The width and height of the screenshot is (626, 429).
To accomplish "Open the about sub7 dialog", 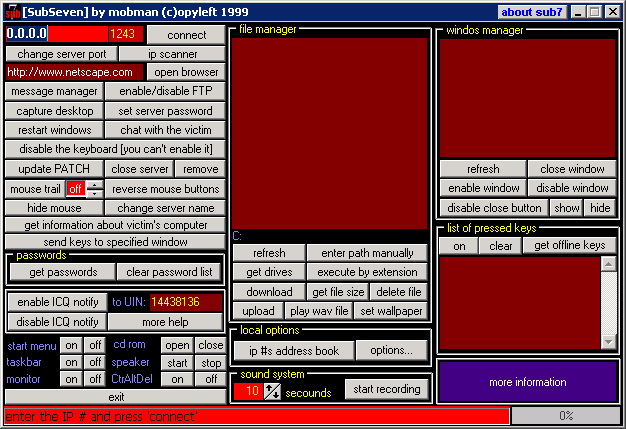I will click(530, 12).
